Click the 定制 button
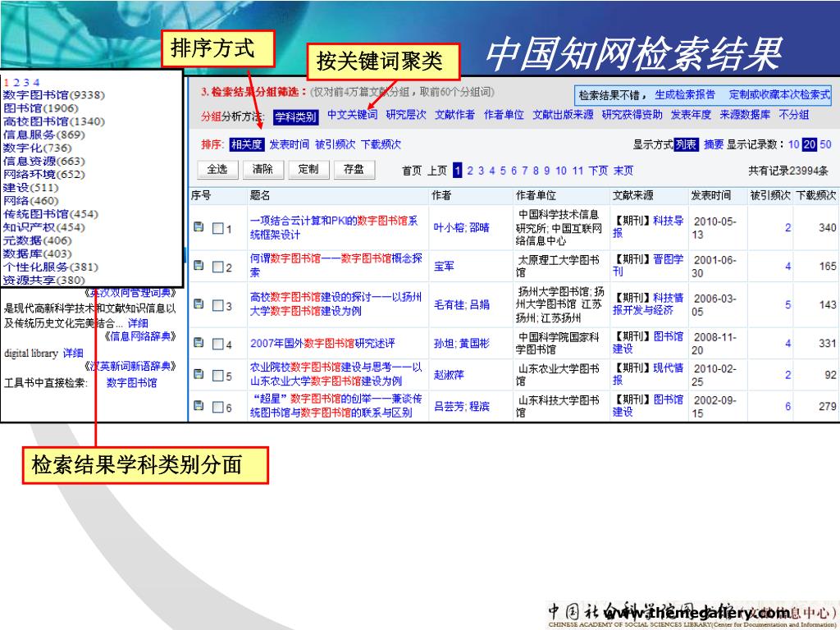This screenshot has width=840, height=630. point(308,169)
